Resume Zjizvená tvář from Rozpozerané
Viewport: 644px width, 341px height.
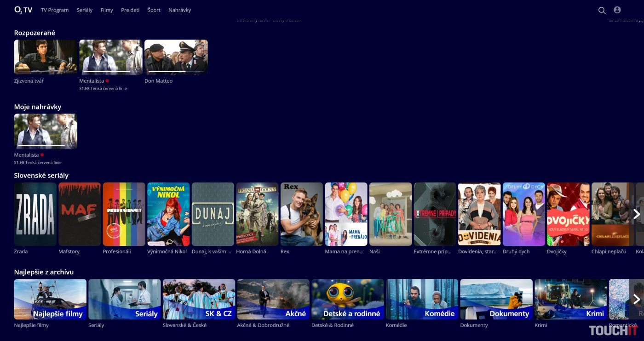tap(46, 57)
